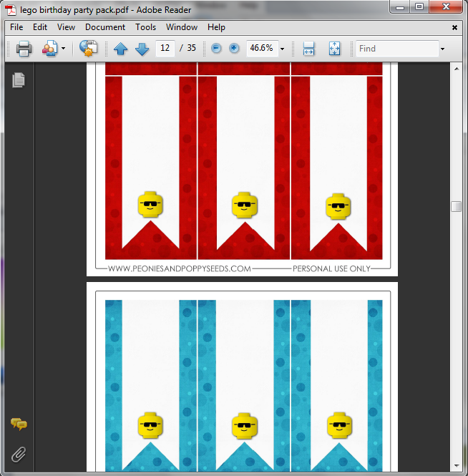Open the Find options dropdown arrow

(442, 49)
